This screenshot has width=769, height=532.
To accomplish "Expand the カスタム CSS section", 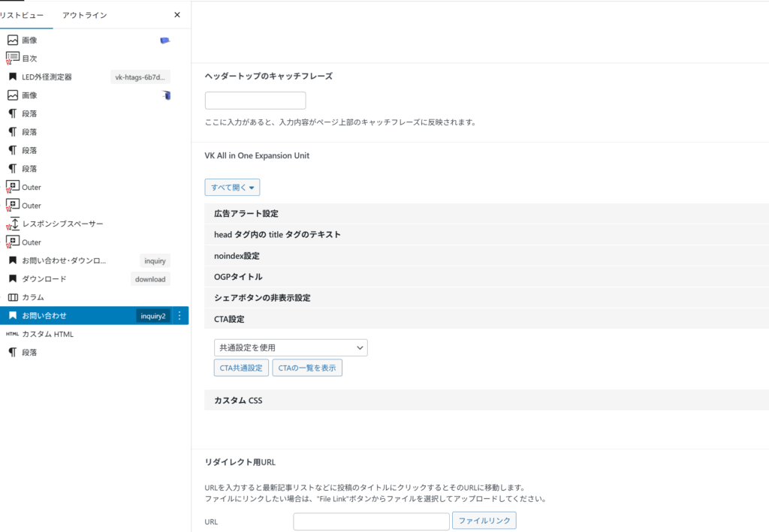I will click(x=487, y=400).
